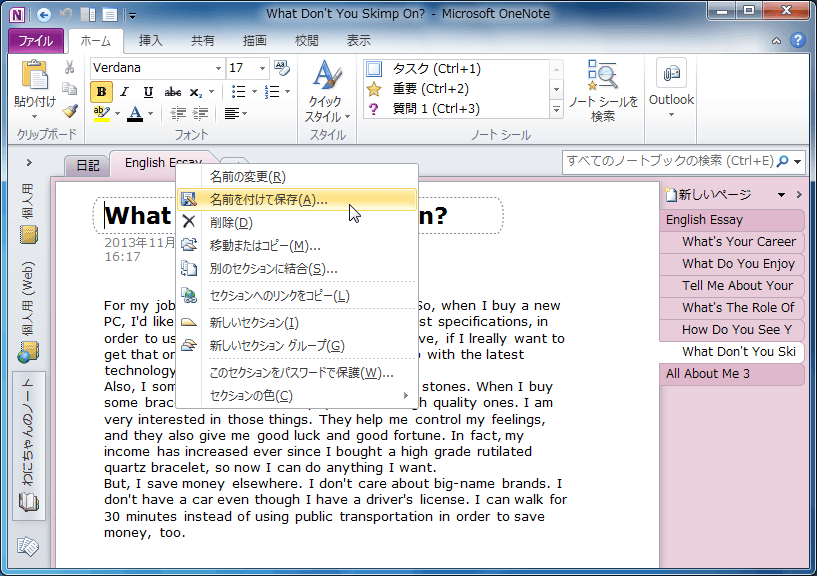
Task: Open OneNote Help question mark
Action: pos(798,40)
